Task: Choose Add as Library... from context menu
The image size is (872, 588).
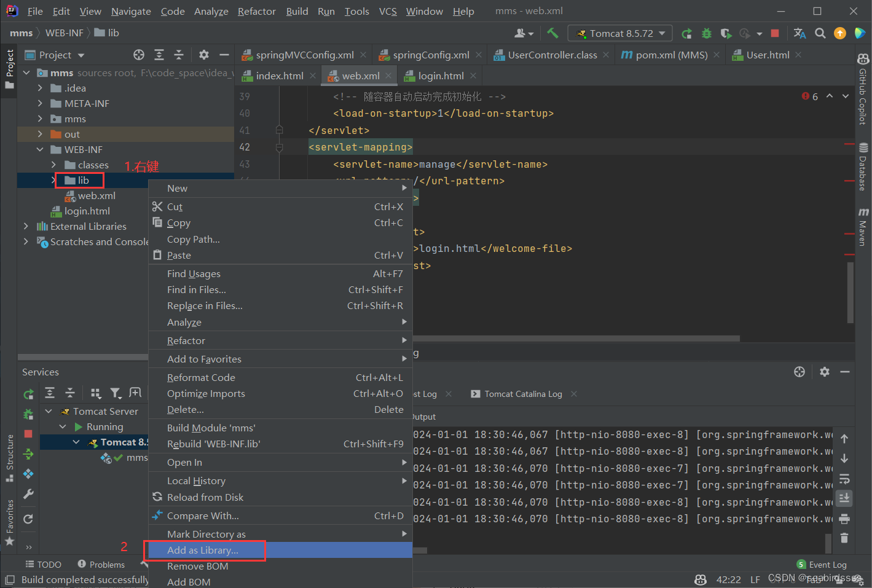Action: click(x=280, y=550)
